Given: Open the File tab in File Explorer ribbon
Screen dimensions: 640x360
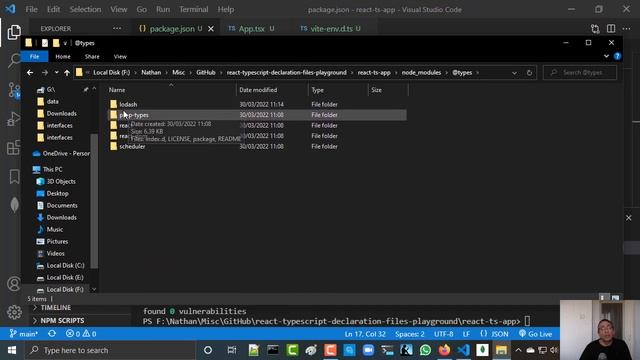Looking at the screenshot, I should click(34, 56).
